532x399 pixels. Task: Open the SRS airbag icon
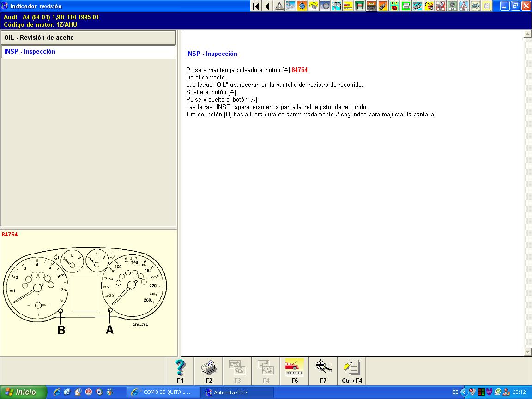coord(441,6)
